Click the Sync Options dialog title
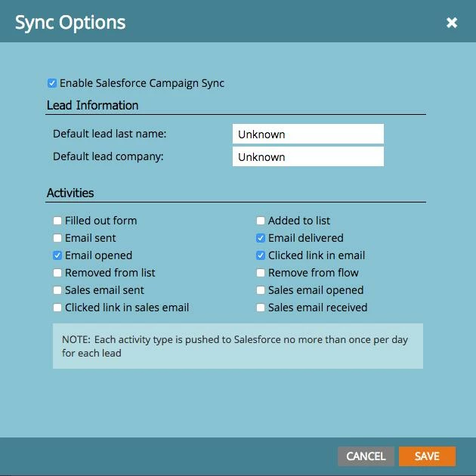This screenshot has height=476, width=476. coord(70,23)
